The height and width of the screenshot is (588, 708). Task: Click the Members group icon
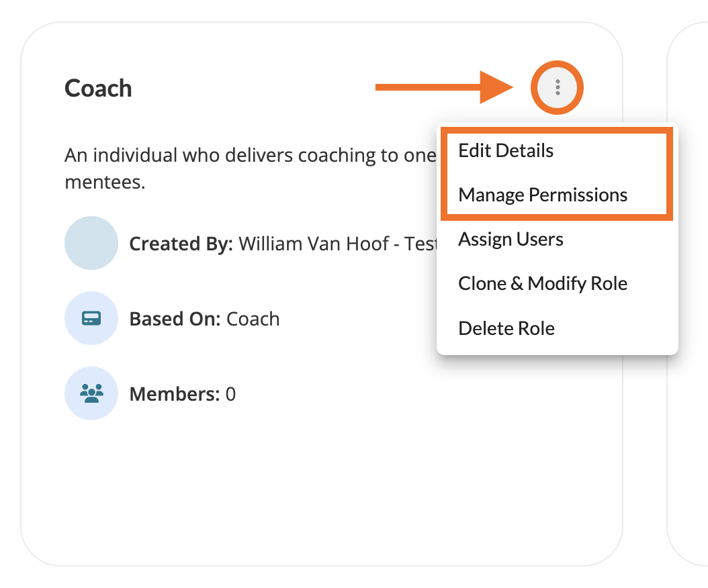(x=91, y=393)
